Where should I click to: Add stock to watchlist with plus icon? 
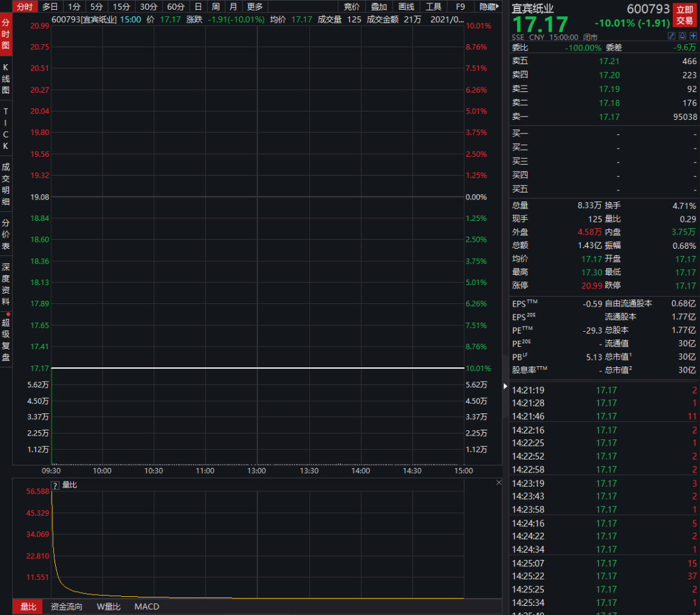click(693, 36)
